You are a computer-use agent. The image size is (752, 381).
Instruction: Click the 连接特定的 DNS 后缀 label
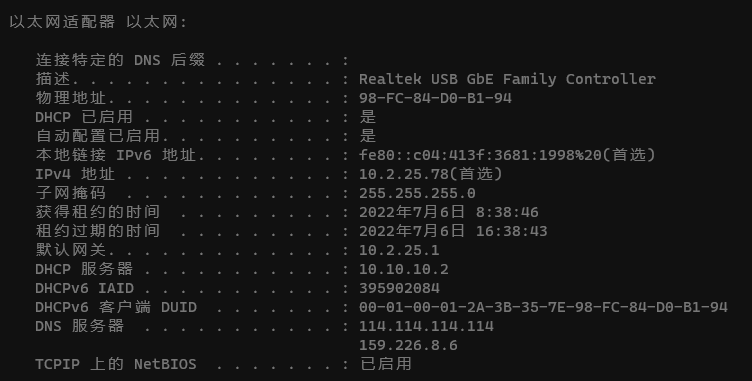120,60
